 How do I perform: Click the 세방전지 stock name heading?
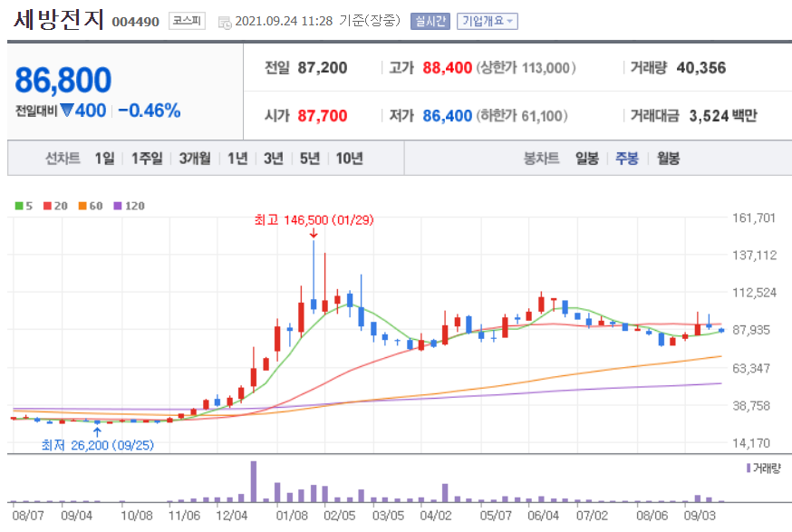pos(59,20)
